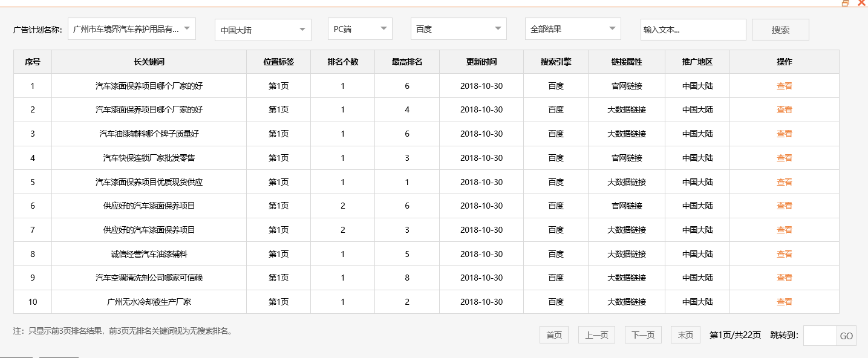Open 查看 for 汽车漆面保养项目优质现货供应

pos(783,181)
